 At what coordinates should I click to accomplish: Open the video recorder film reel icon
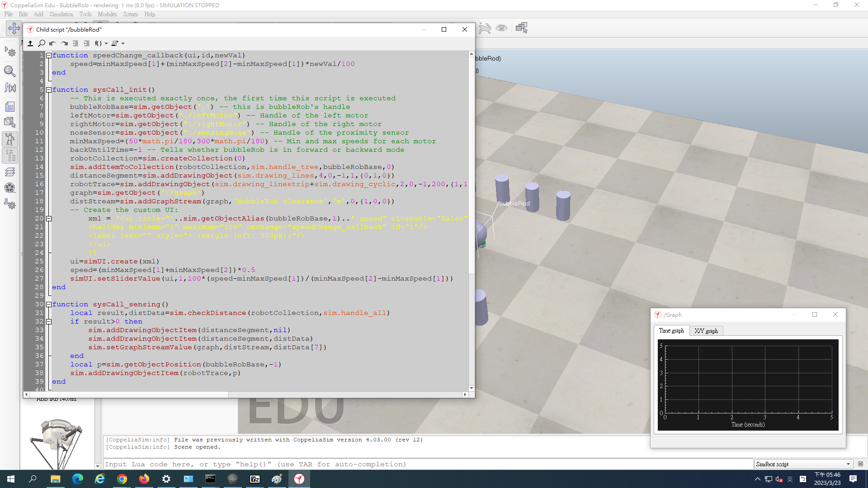click(x=10, y=188)
